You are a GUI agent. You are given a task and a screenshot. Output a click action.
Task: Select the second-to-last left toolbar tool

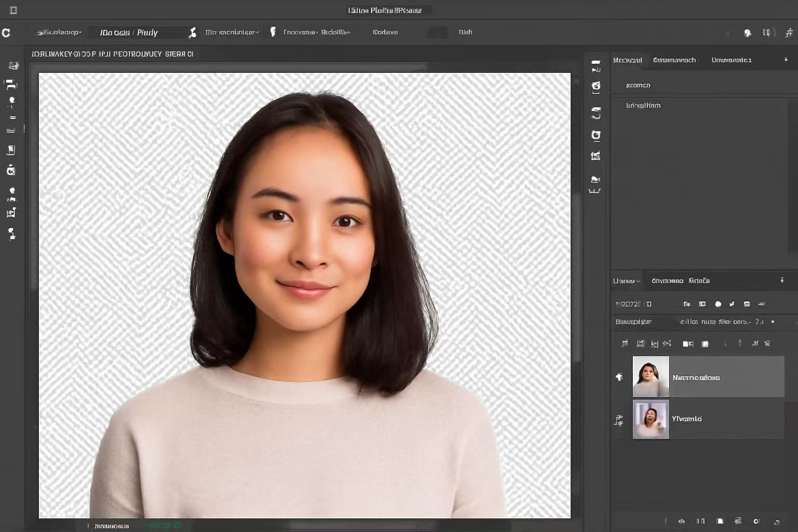click(x=11, y=212)
